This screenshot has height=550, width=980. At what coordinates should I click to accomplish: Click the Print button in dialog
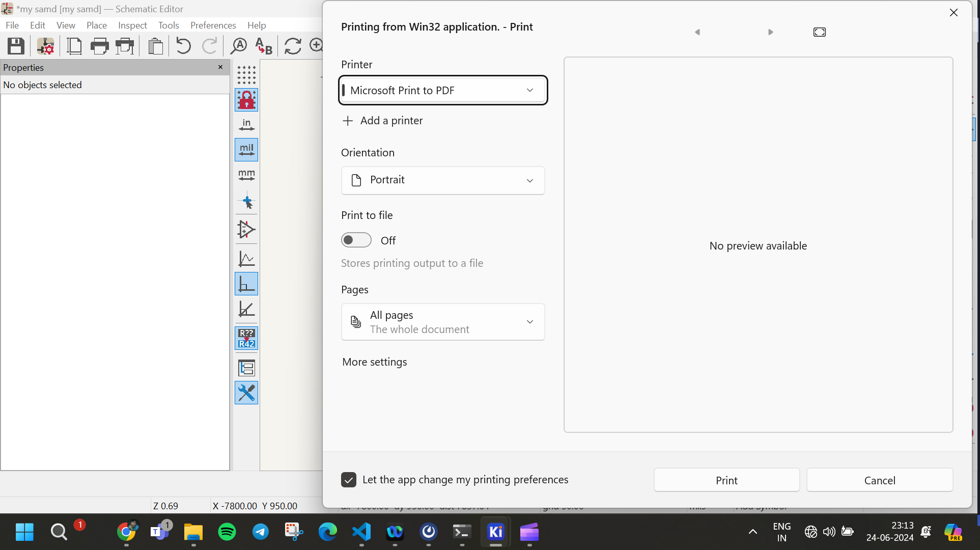[x=726, y=480]
